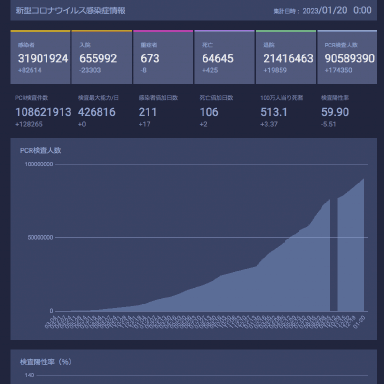Screen dimensions: 384x384
Task: Click the PCR検査件数 value 108621913
Action: click(x=43, y=112)
